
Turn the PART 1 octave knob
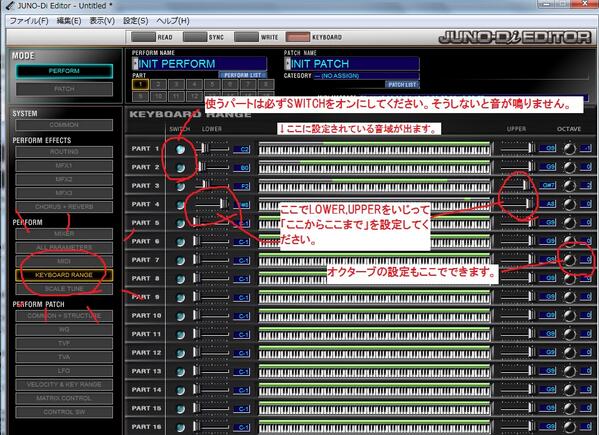click(570, 149)
